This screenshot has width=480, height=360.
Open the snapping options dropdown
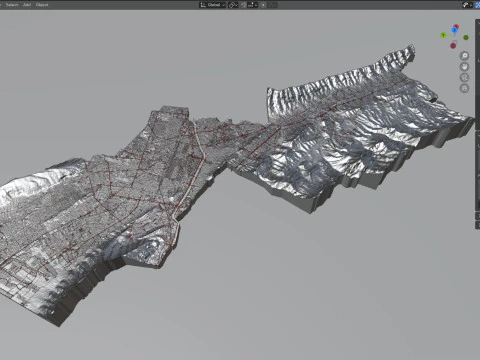(253, 5)
